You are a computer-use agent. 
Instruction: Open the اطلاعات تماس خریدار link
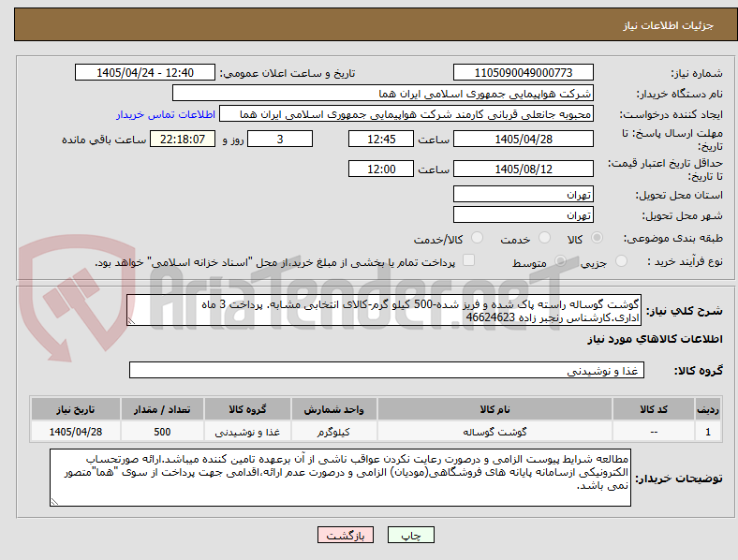[x=166, y=114]
